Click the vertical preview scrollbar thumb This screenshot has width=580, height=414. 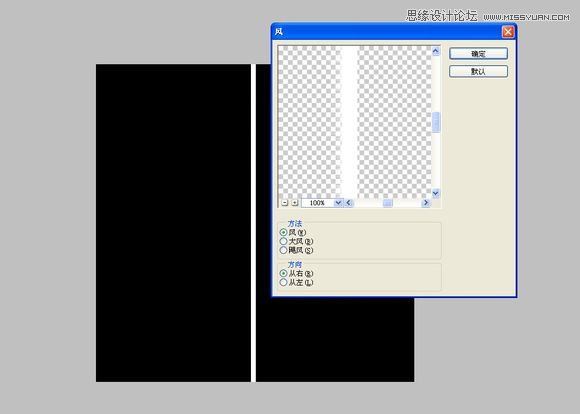[x=436, y=122]
